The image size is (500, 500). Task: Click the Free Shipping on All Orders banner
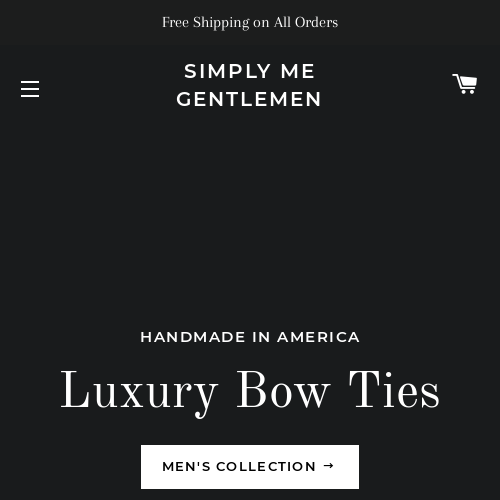[250, 22]
